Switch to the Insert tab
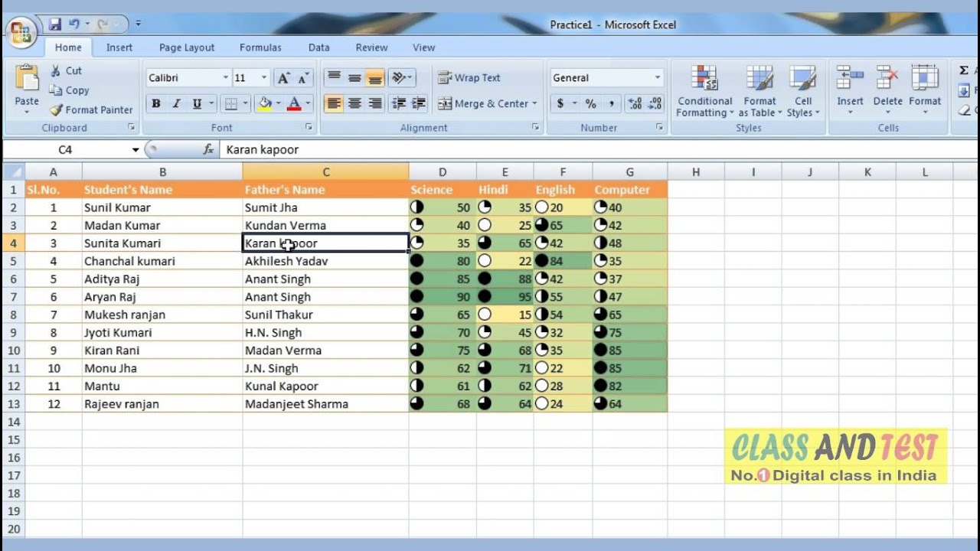The image size is (980, 551). click(119, 47)
